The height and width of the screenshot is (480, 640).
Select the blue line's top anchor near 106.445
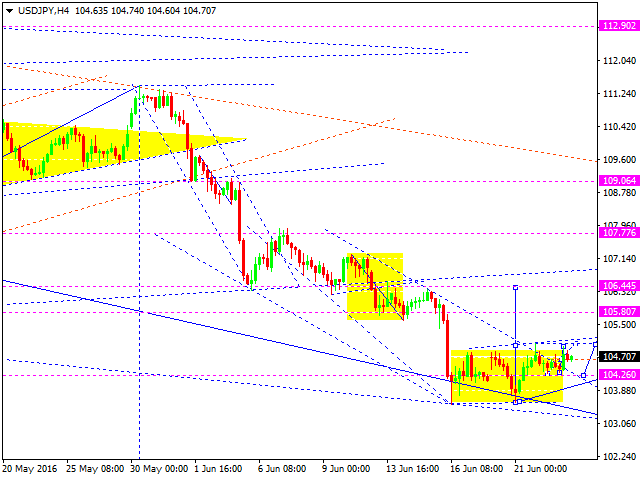516,288
